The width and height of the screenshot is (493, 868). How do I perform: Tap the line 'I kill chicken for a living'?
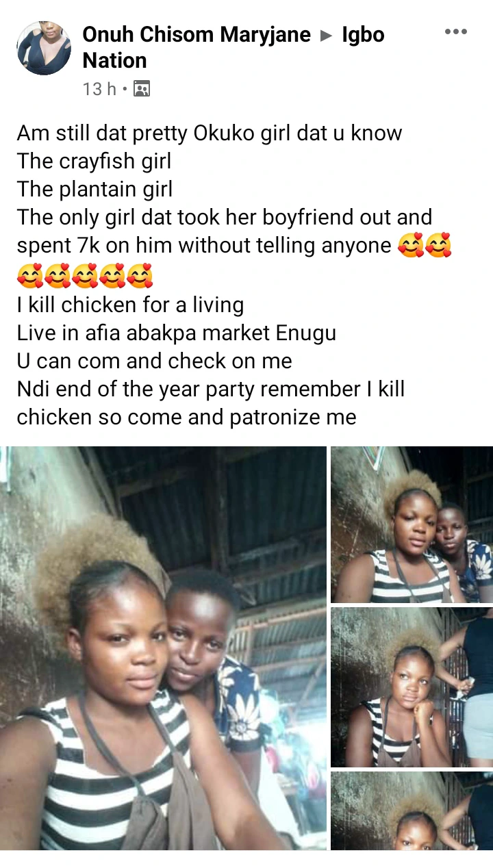130,304
